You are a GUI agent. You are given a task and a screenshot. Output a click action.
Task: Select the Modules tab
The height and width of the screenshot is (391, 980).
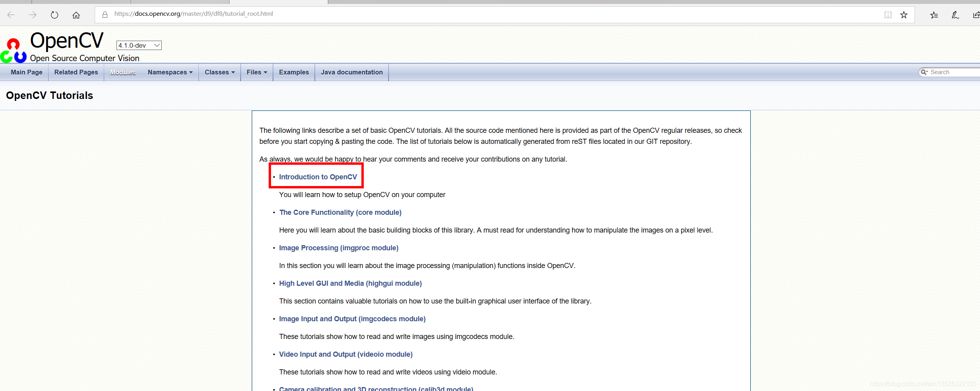pyautogui.click(x=123, y=72)
